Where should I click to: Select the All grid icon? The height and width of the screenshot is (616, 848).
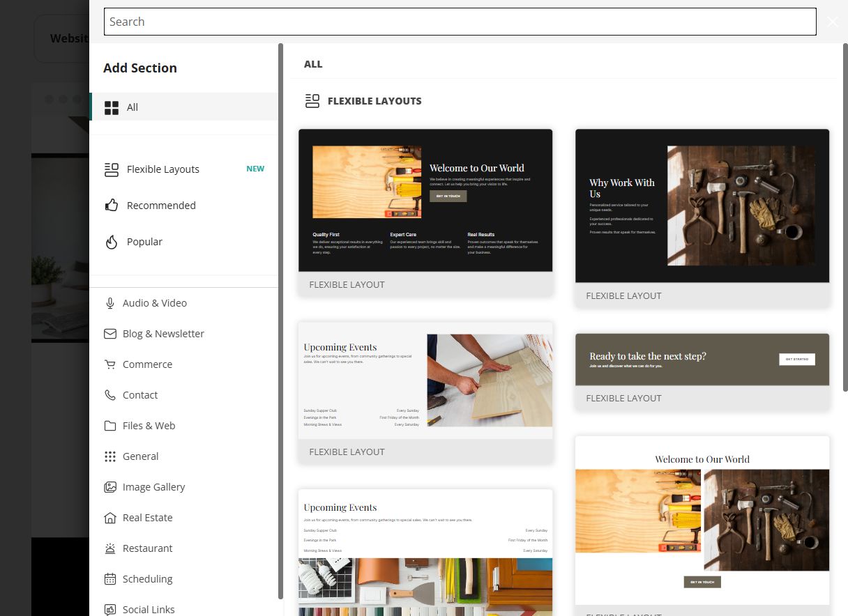point(112,107)
